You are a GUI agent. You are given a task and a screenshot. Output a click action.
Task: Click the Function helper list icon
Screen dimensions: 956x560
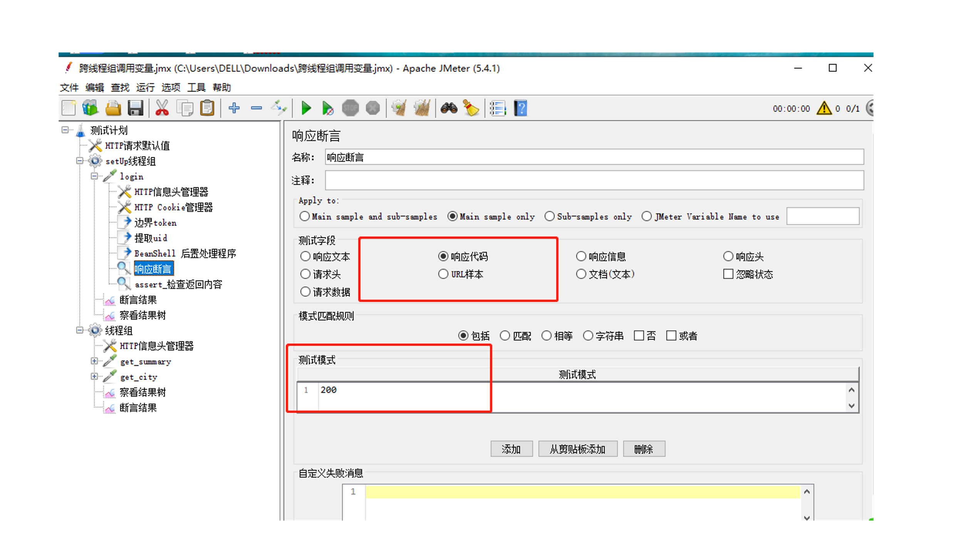[498, 109]
